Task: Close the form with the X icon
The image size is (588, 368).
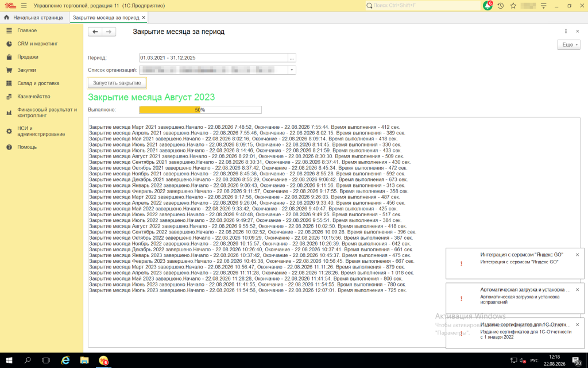Action: click(x=578, y=31)
